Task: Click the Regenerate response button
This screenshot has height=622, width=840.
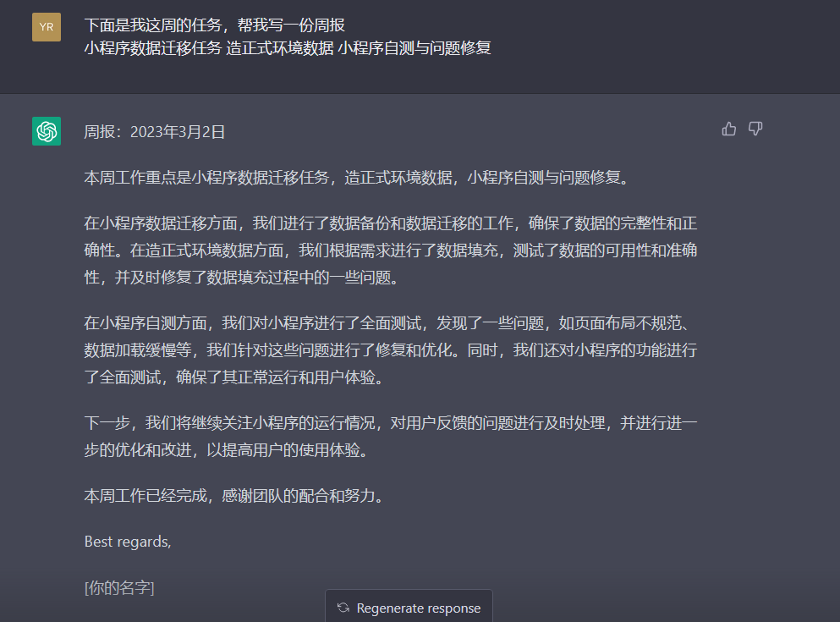Action: click(409, 607)
